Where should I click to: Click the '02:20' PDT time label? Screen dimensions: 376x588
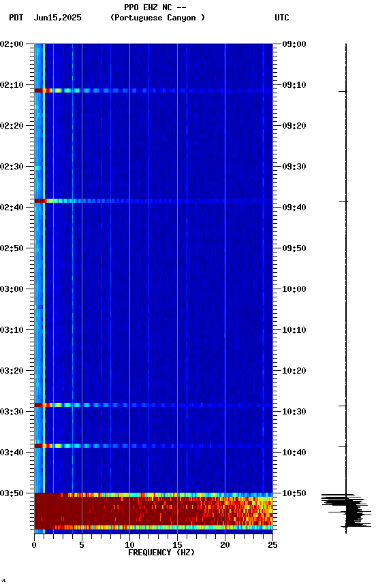[x=12, y=126]
